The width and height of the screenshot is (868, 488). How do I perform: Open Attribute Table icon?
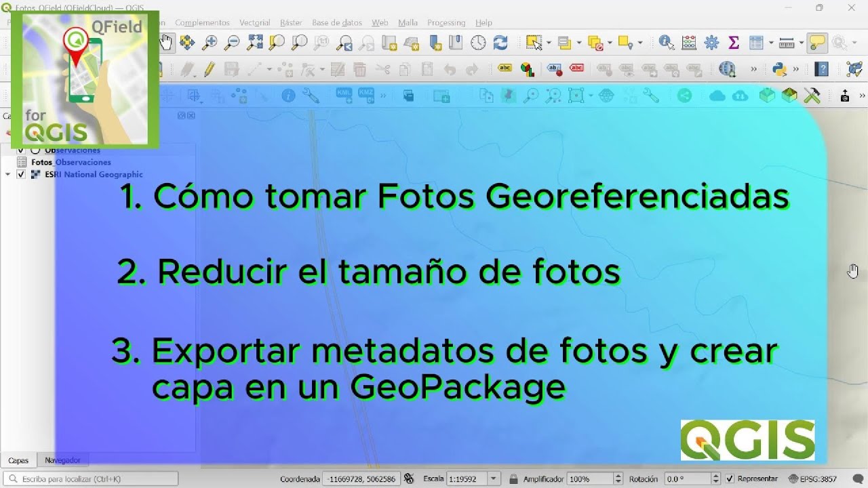pyautogui.click(x=756, y=43)
